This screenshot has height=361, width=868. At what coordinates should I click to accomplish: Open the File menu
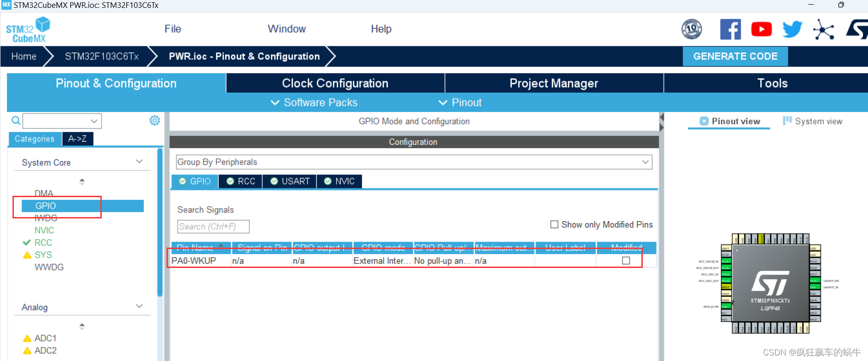(173, 29)
